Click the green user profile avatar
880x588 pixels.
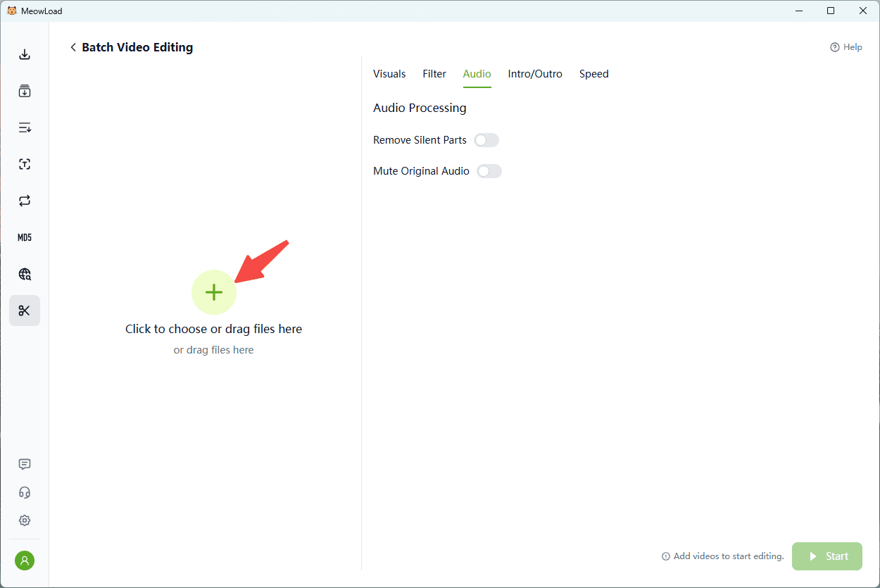pos(25,561)
